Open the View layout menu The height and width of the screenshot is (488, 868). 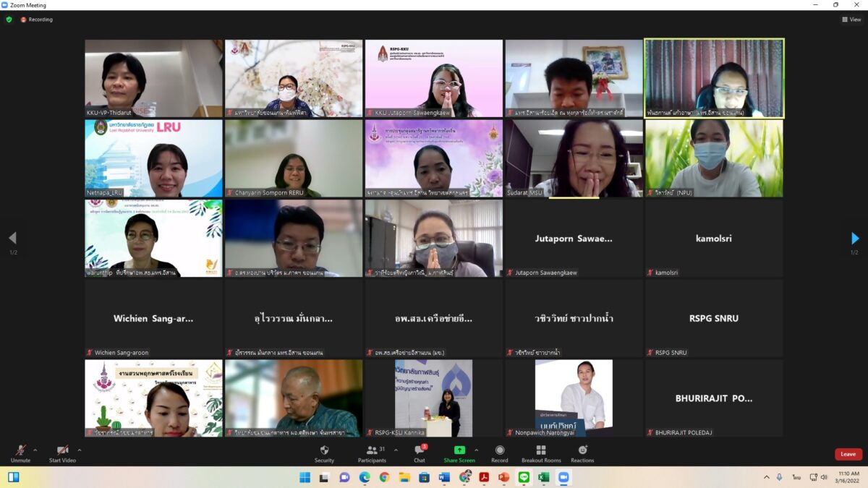coord(851,20)
